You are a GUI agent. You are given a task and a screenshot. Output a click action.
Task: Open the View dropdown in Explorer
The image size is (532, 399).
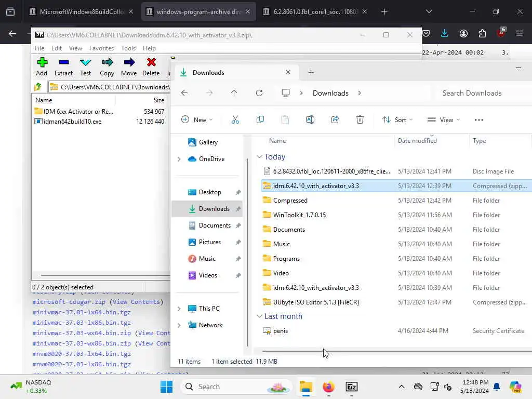pyautogui.click(x=444, y=120)
